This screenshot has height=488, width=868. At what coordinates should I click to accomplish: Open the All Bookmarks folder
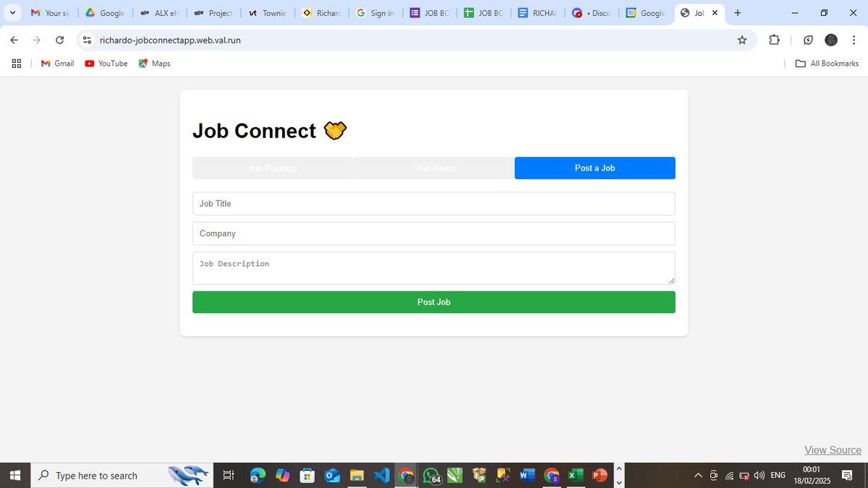[x=827, y=64]
